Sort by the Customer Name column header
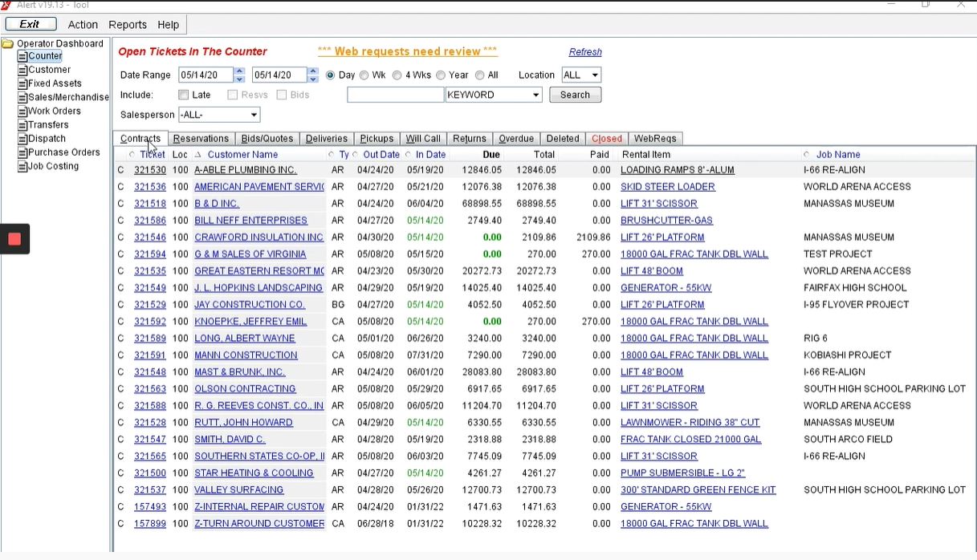977x560 pixels. [x=242, y=155]
